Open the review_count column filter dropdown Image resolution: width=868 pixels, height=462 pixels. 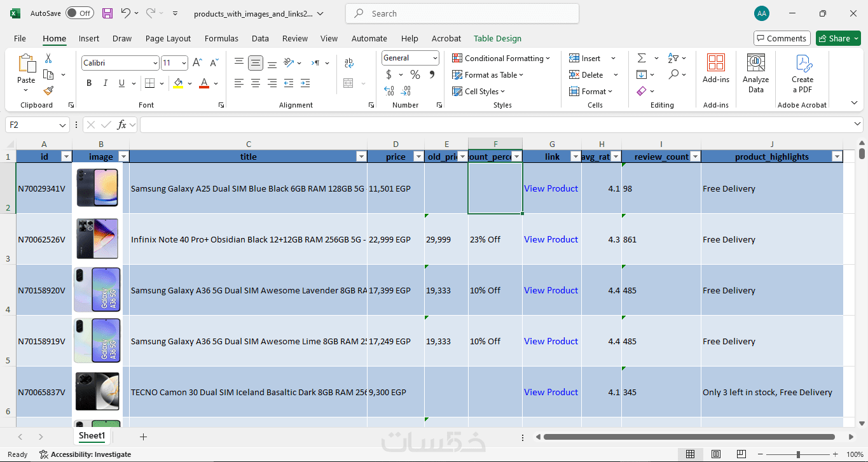pos(695,157)
